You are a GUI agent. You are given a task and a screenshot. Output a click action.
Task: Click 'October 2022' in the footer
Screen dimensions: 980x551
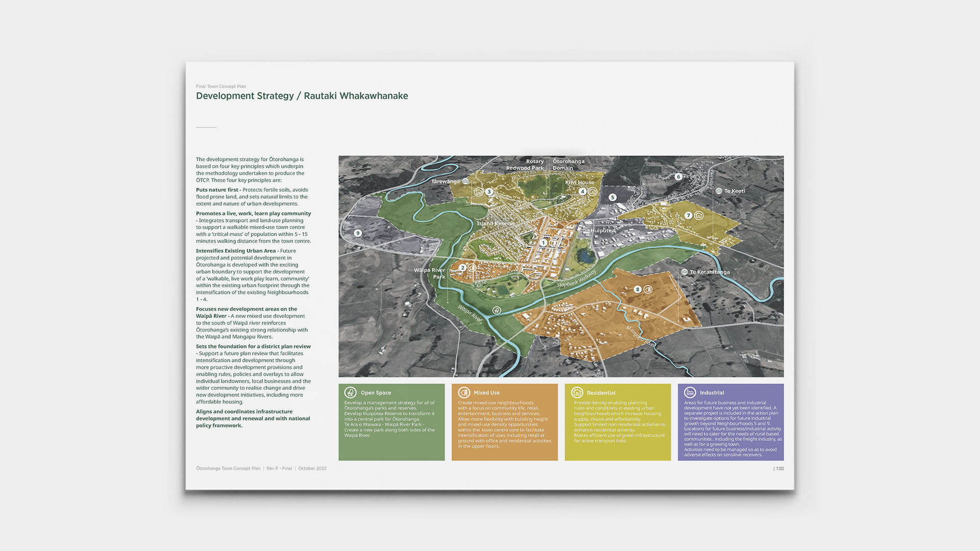pyautogui.click(x=312, y=468)
